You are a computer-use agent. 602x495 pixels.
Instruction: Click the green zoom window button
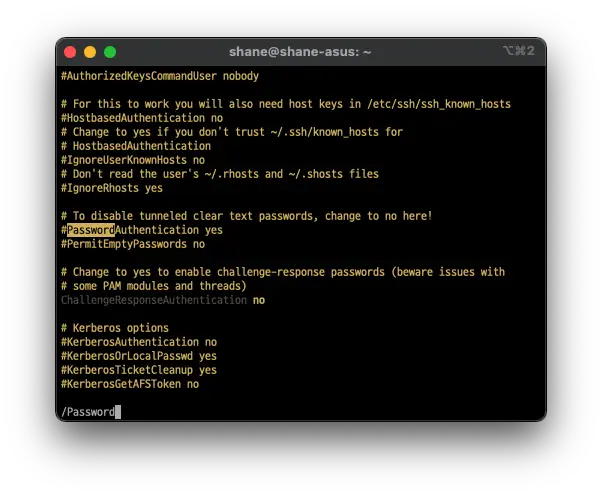[110, 52]
